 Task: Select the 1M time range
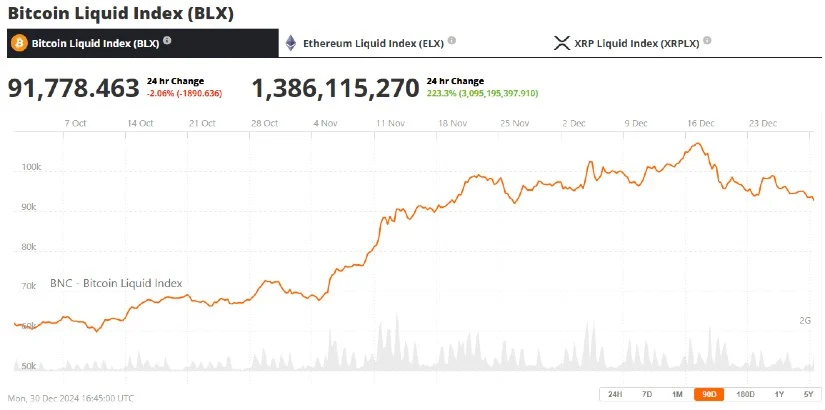coord(677,394)
